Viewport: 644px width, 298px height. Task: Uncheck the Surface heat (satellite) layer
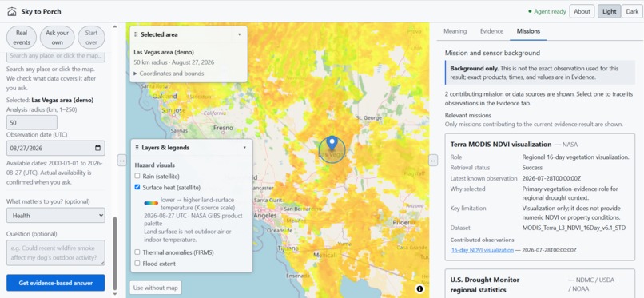(x=137, y=187)
